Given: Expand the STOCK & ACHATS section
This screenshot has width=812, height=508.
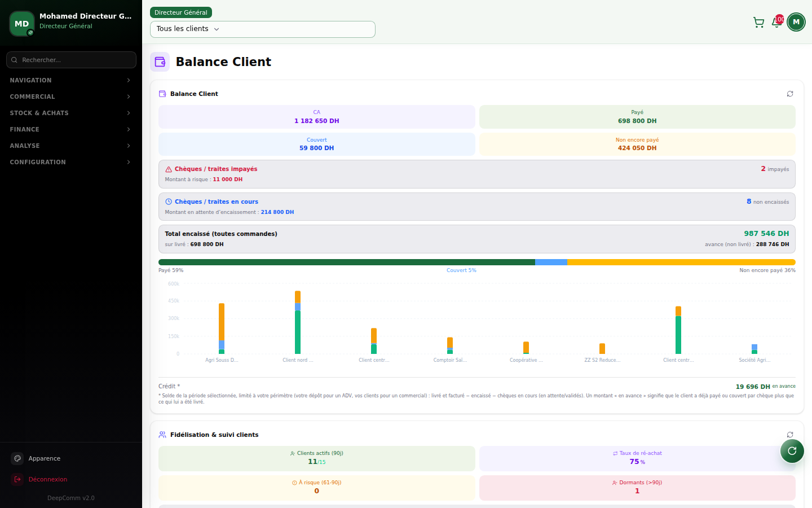Looking at the screenshot, I should click(71, 113).
